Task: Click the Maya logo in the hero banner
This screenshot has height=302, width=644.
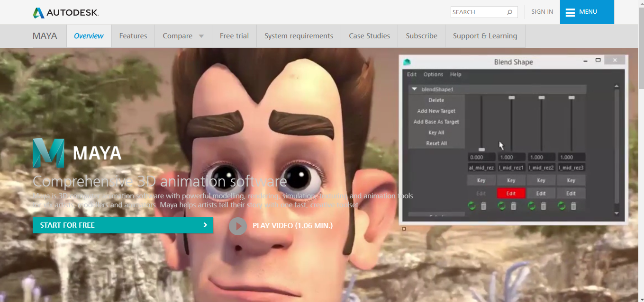Action: click(x=77, y=153)
